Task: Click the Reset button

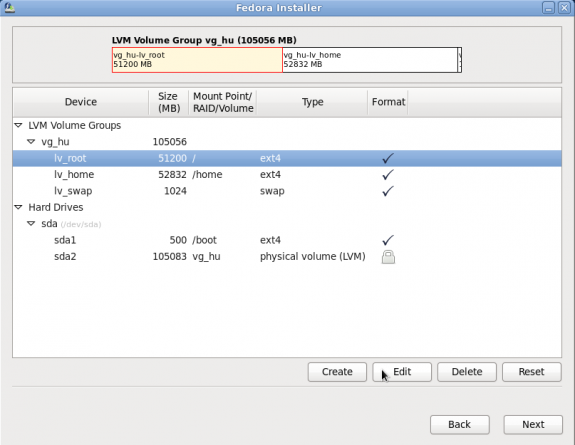Action: pyautogui.click(x=531, y=372)
